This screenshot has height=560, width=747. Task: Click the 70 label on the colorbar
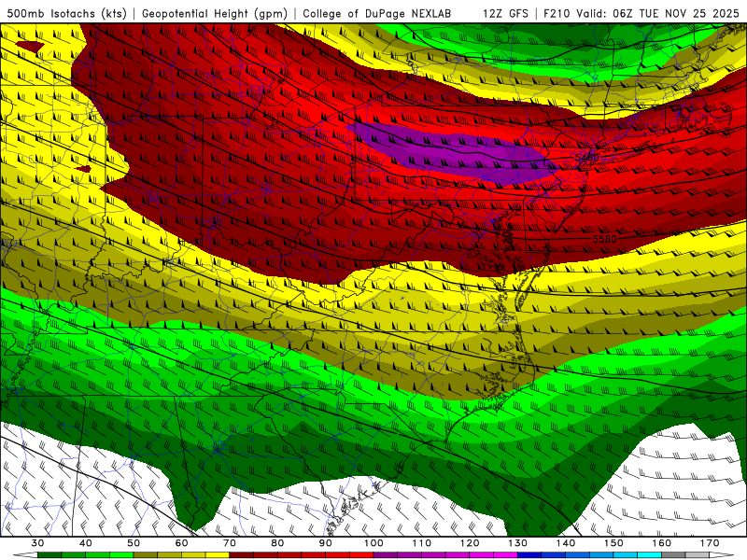click(x=230, y=543)
